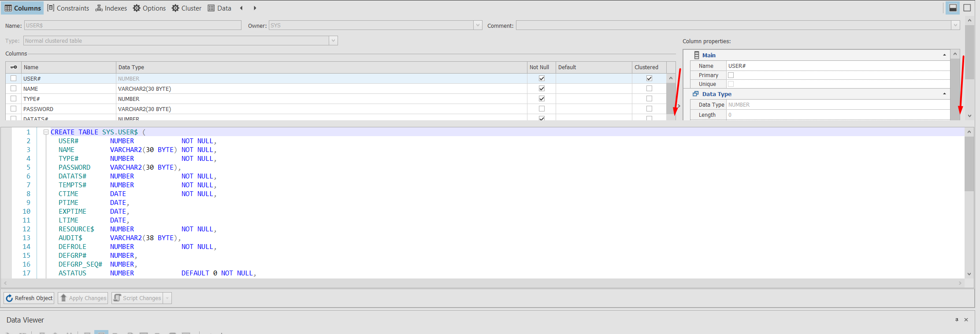The image size is (980, 334).
Task: Open the Script Changes dropdown arrow
Action: pyautogui.click(x=167, y=298)
